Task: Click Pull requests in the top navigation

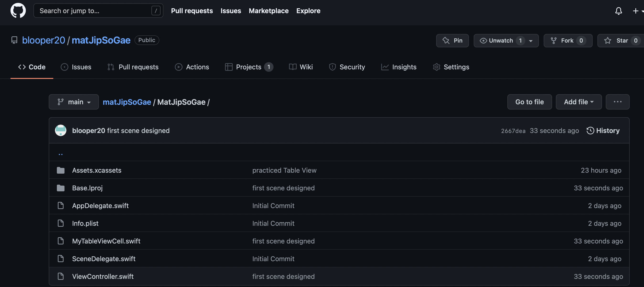Action: [192, 11]
